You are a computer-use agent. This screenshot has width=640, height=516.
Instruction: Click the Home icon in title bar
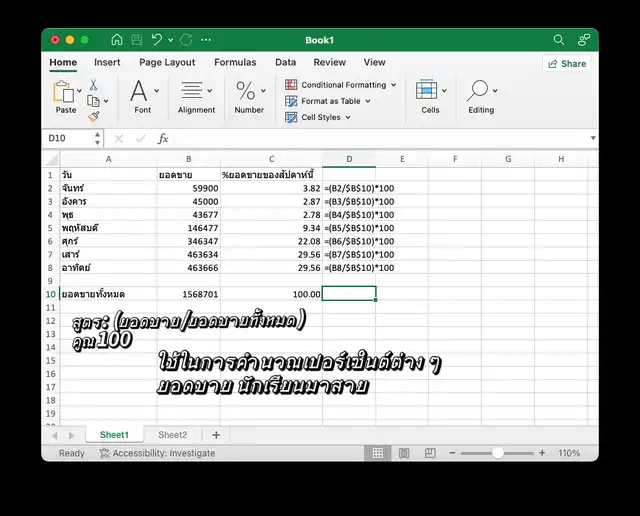click(x=117, y=40)
